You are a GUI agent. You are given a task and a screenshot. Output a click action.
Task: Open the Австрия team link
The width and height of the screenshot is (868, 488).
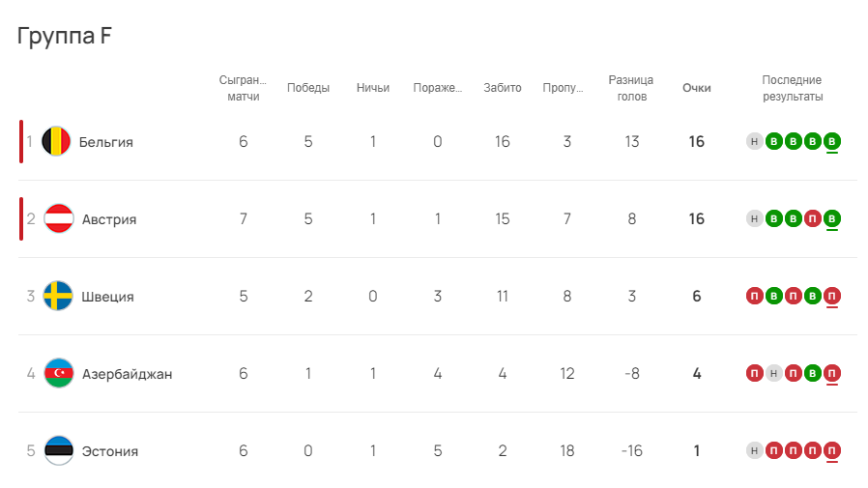[109, 219]
